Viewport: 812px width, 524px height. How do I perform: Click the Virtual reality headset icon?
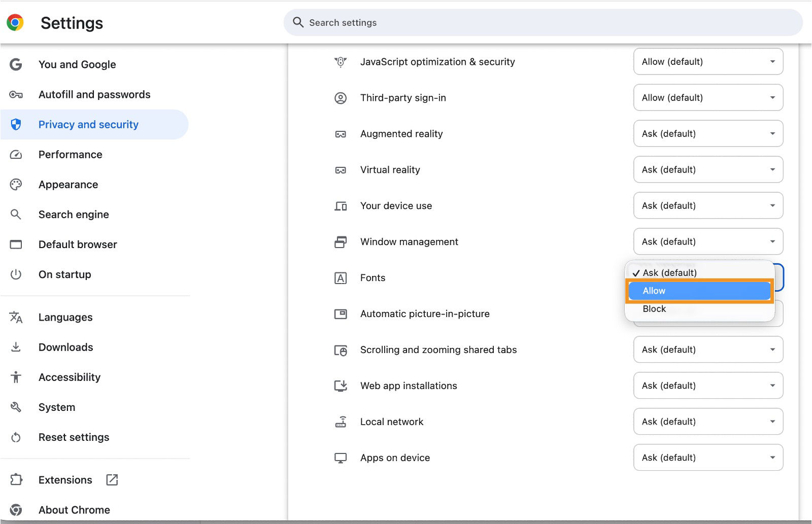[341, 170]
